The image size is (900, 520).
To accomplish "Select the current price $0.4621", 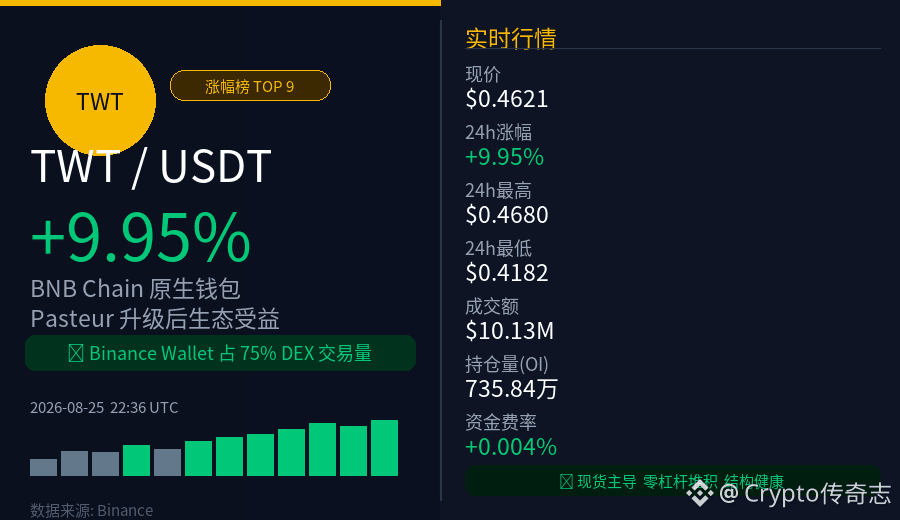I will pyautogui.click(x=507, y=99).
